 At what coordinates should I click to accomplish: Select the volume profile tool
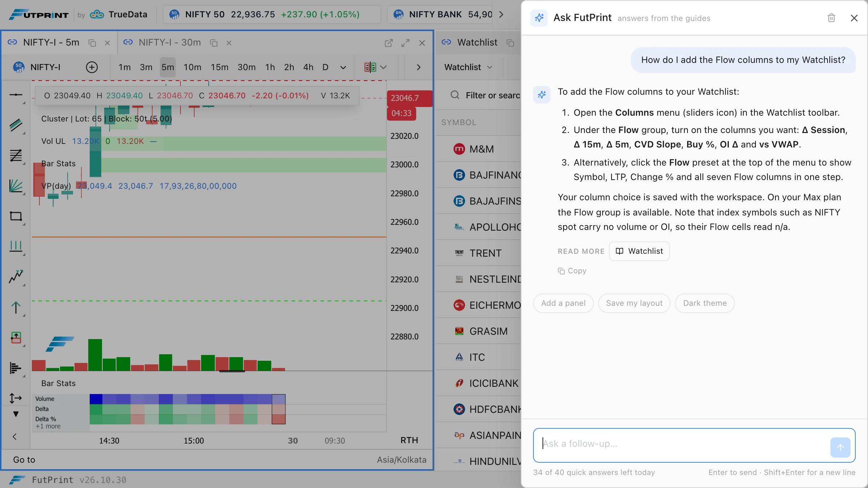pos(16,368)
